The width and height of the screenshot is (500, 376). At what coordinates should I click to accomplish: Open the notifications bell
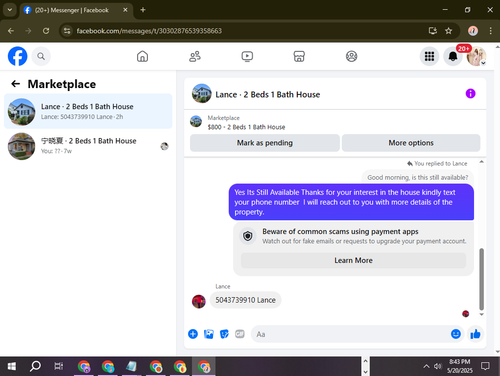point(453,56)
